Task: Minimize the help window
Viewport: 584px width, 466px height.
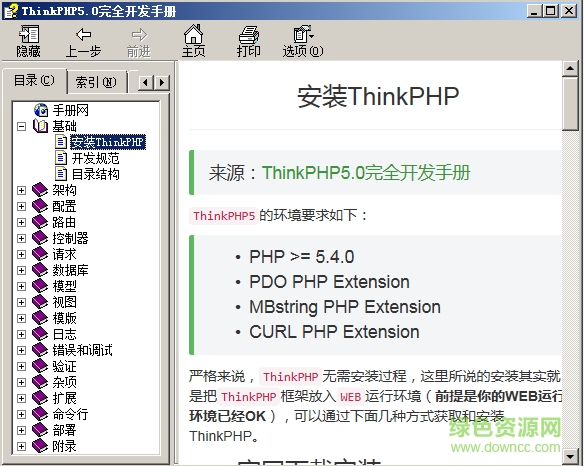Action: [x=535, y=10]
